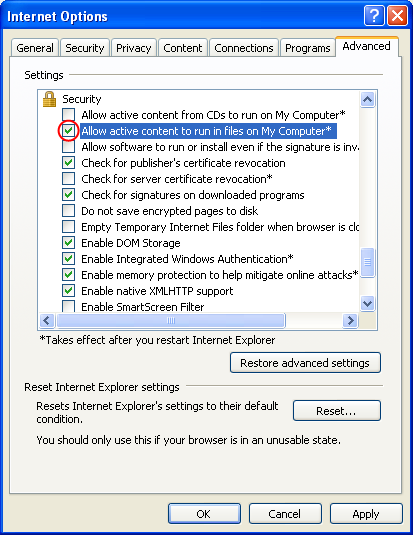Click Restore advanced settings button
Viewport: 413px width, 535px height.
[x=305, y=363]
